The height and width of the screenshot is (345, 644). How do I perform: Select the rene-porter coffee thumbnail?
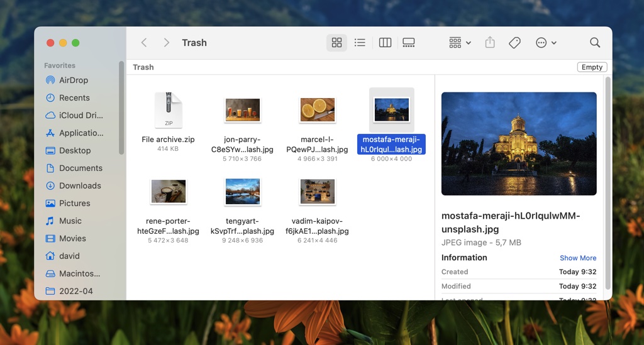(169, 191)
